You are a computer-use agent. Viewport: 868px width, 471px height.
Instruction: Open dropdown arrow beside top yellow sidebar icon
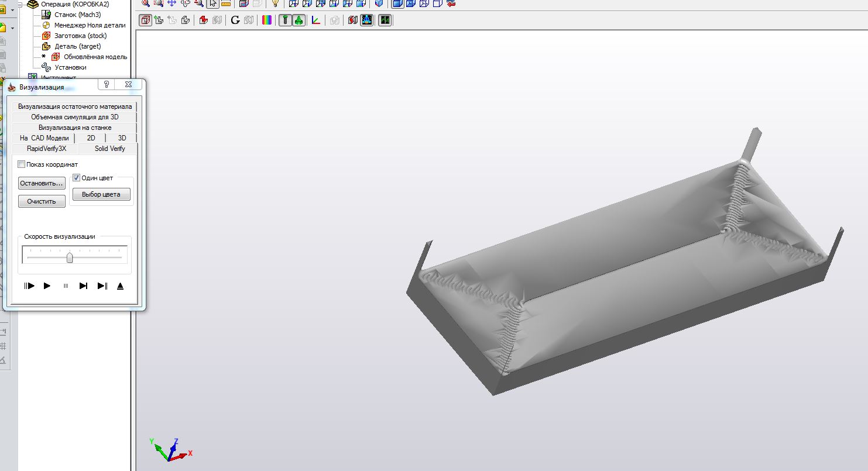[x=12, y=10]
